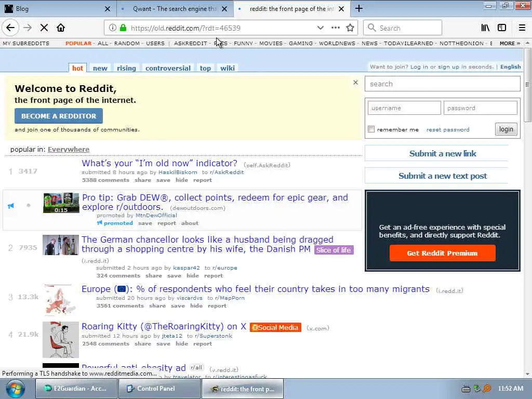Open E2Guardian taskbar window

76,389
